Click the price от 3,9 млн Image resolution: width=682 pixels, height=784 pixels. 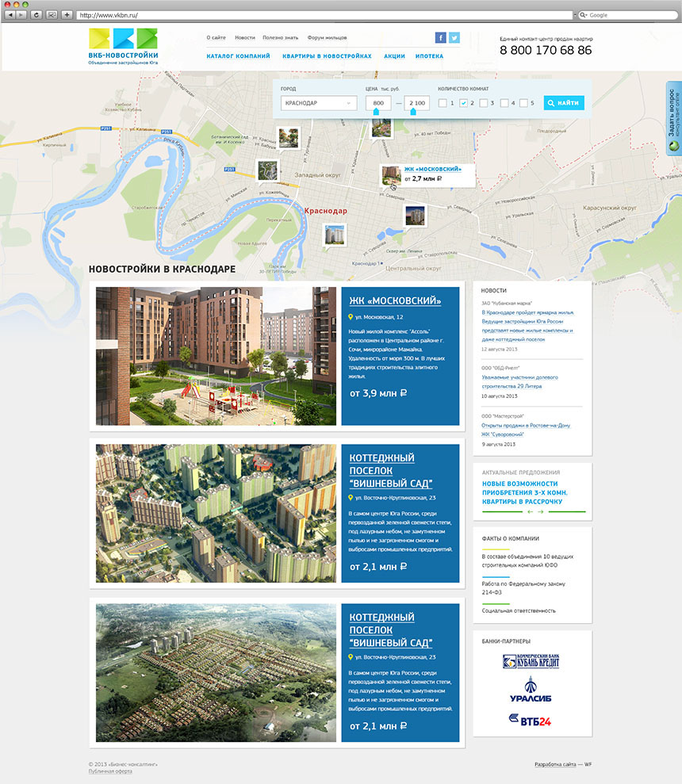(x=378, y=393)
